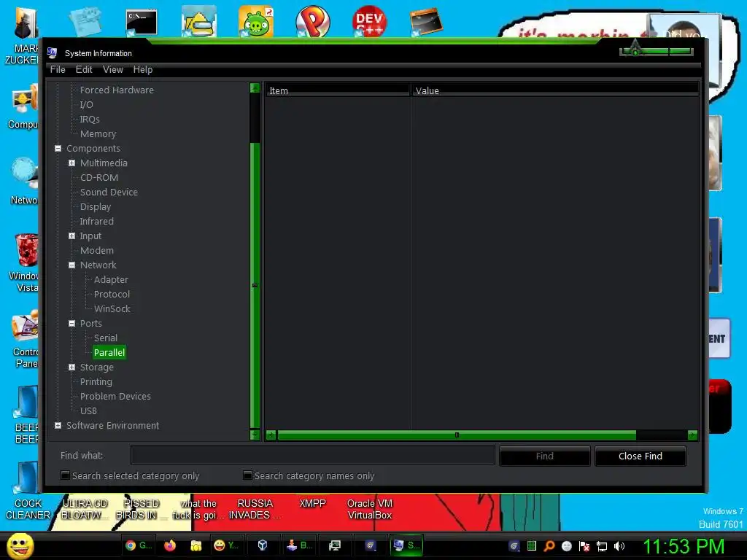The width and height of the screenshot is (747, 560).
Task: Open the command prompt desktop icon
Action: pyautogui.click(x=141, y=23)
